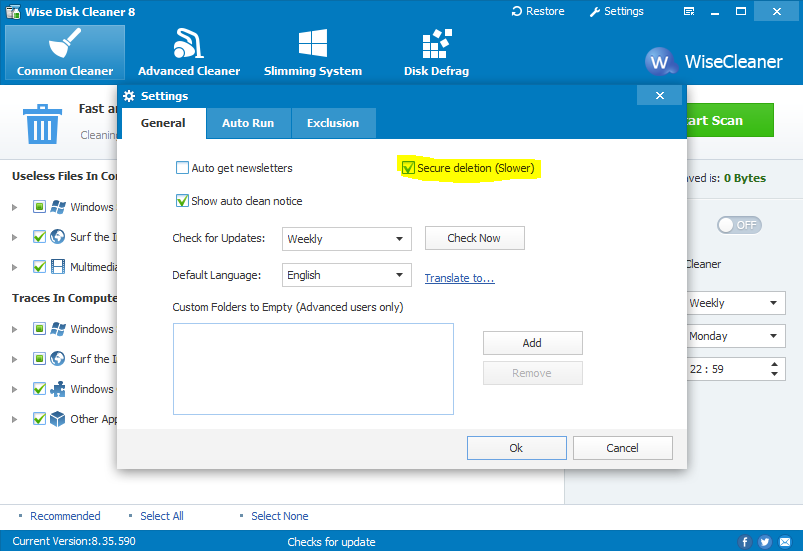Click Windows flag icon under Useless Files
This screenshot has height=551, width=803.
(58, 207)
